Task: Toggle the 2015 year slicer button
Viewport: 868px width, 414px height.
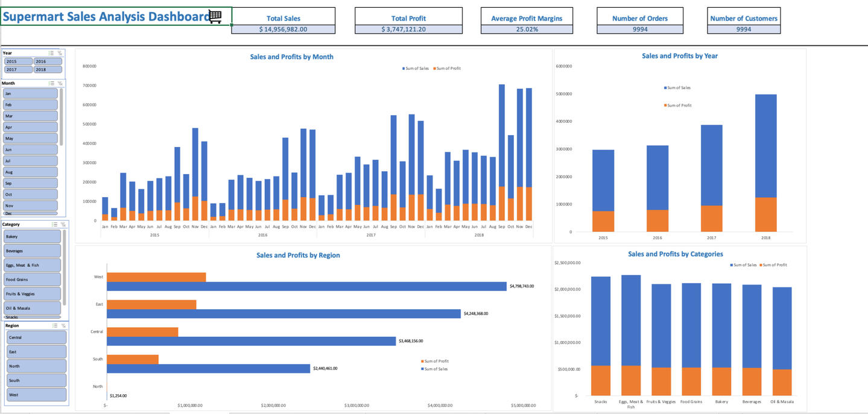Action: pos(18,61)
